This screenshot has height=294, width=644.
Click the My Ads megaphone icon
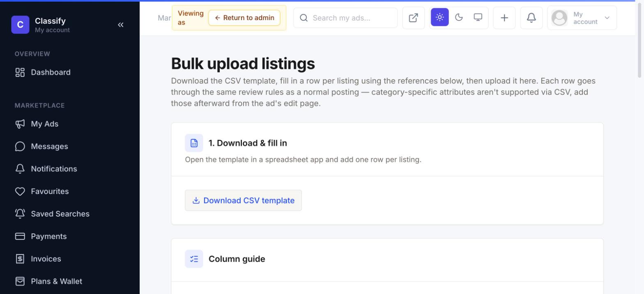click(20, 124)
